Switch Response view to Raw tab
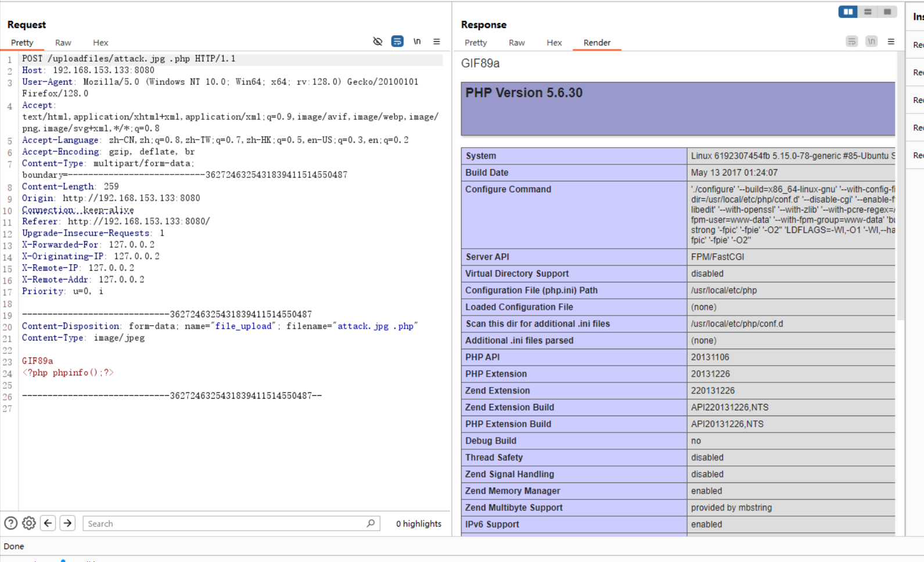 coord(517,42)
